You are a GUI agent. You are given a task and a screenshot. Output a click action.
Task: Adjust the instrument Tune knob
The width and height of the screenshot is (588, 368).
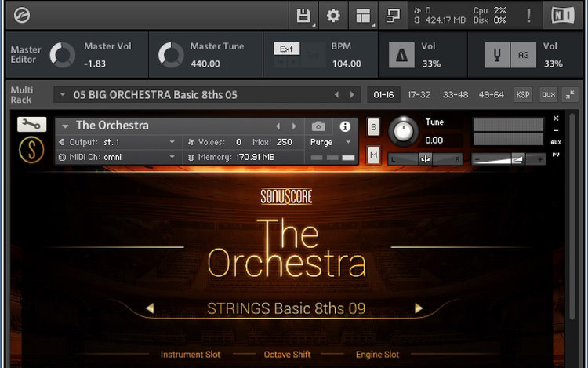[x=403, y=131]
